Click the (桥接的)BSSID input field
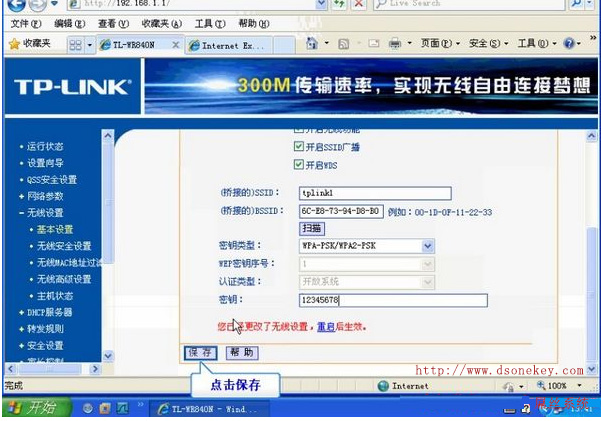Viewport: 601px width, 421px height. click(341, 211)
